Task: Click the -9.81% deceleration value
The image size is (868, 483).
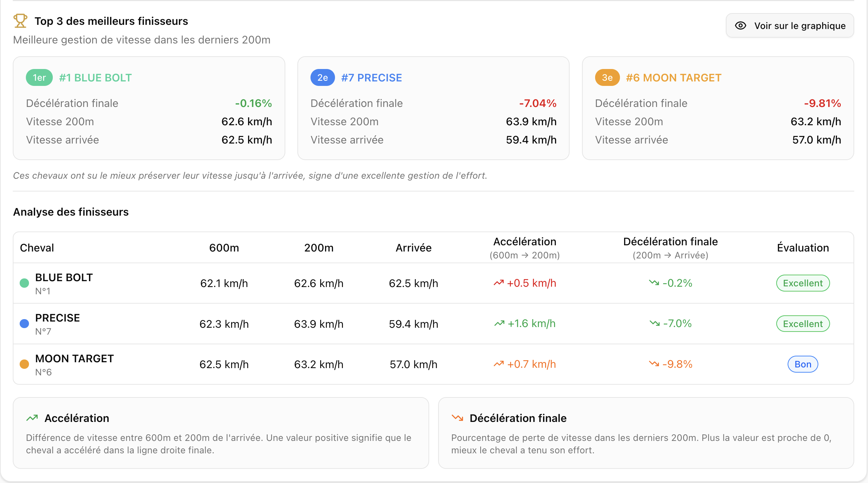Action: (x=822, y=103)
